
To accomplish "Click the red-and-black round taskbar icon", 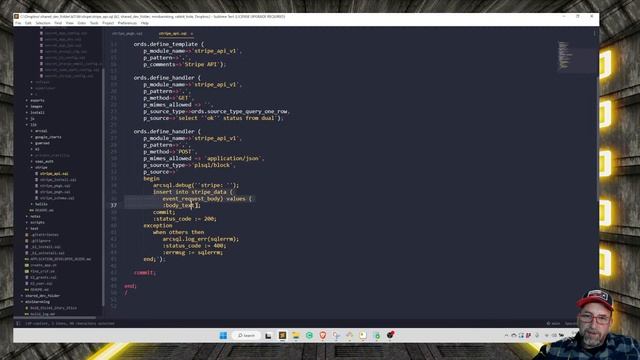I will [x=390, y=335].
